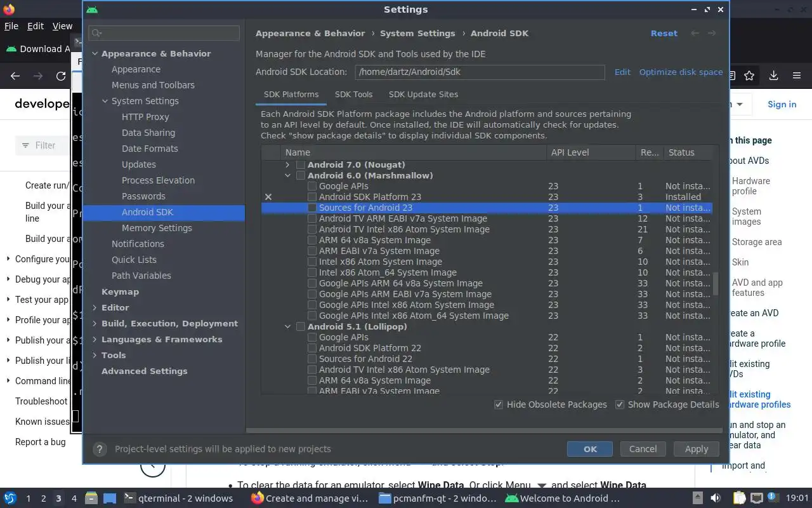Click the API Level column header
Viewport: 812px width, 508px height.
pyautogui.click(x=591, y=152)
